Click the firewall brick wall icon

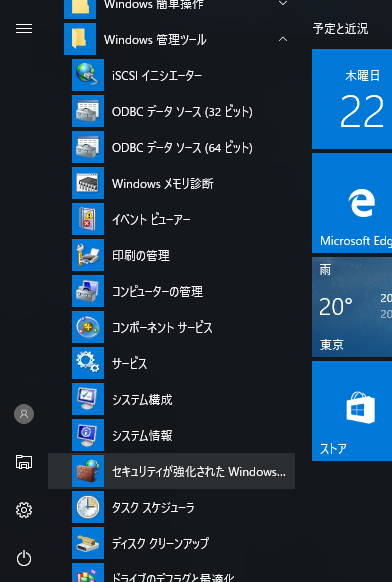[88, 471]
